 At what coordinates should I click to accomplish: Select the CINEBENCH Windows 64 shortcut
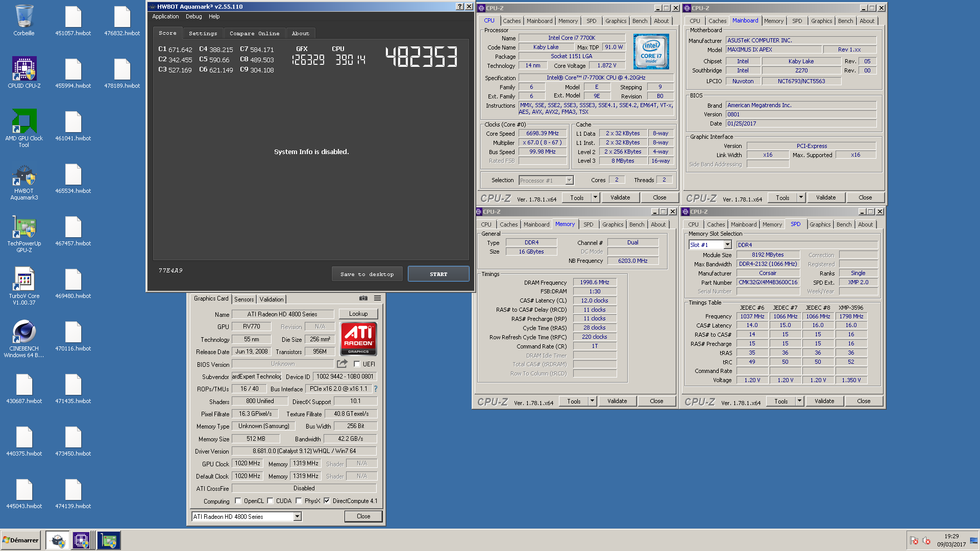pos(24,339)
